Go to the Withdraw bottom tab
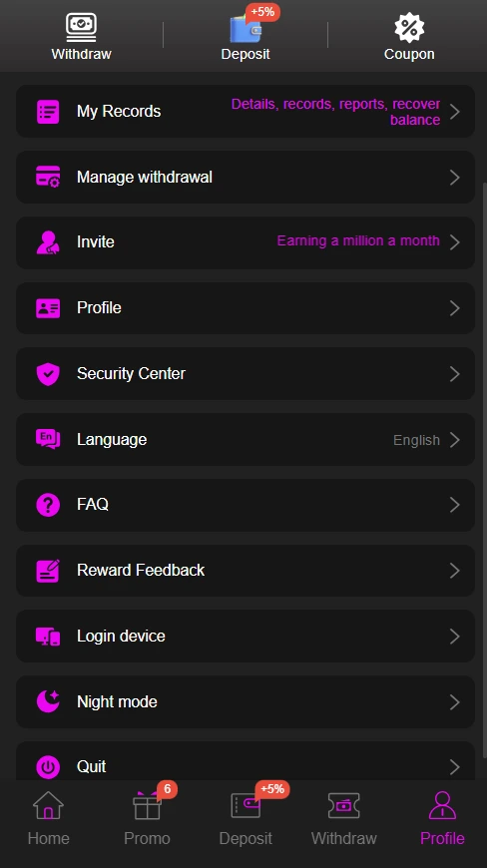The width and height of the screenshot is (487, 868). click(x=343, y=818)
